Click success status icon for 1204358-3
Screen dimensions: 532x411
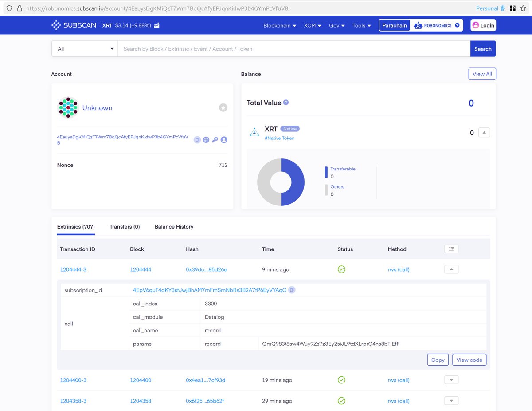[341, 401]
